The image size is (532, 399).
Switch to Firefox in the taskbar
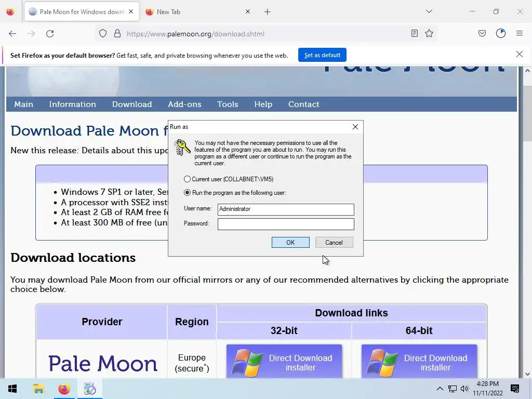click(64, 389)
